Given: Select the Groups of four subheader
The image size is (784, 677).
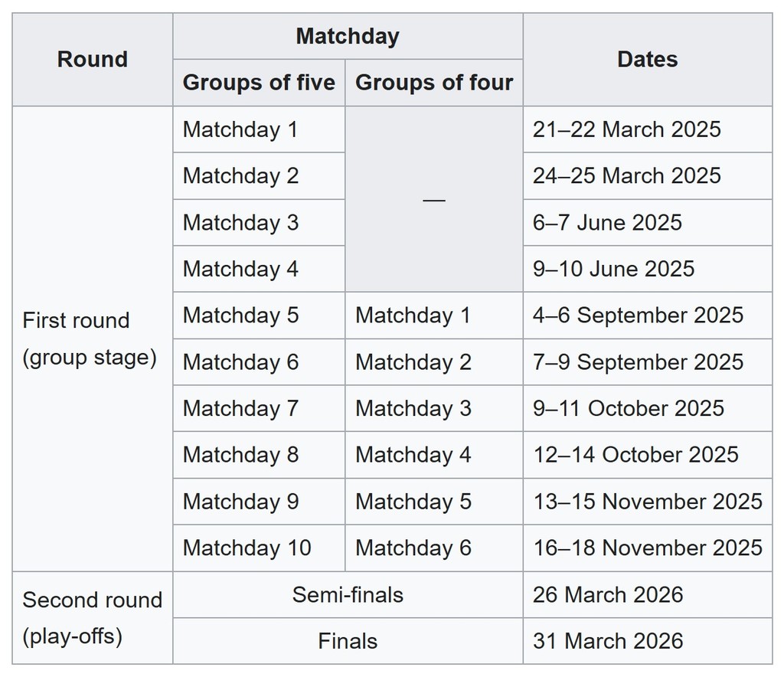Looking at the screenshot, I should [434, 83].
